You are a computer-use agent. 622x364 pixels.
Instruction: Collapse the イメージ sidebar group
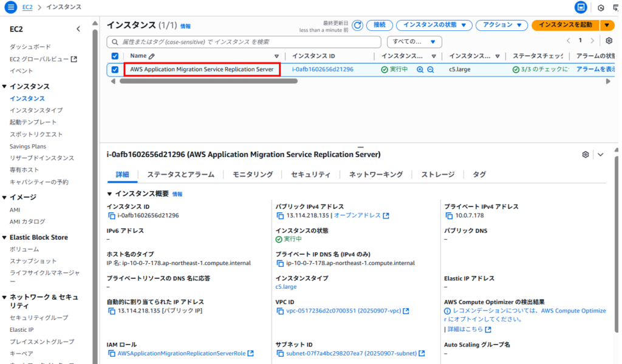click(4, 197)
